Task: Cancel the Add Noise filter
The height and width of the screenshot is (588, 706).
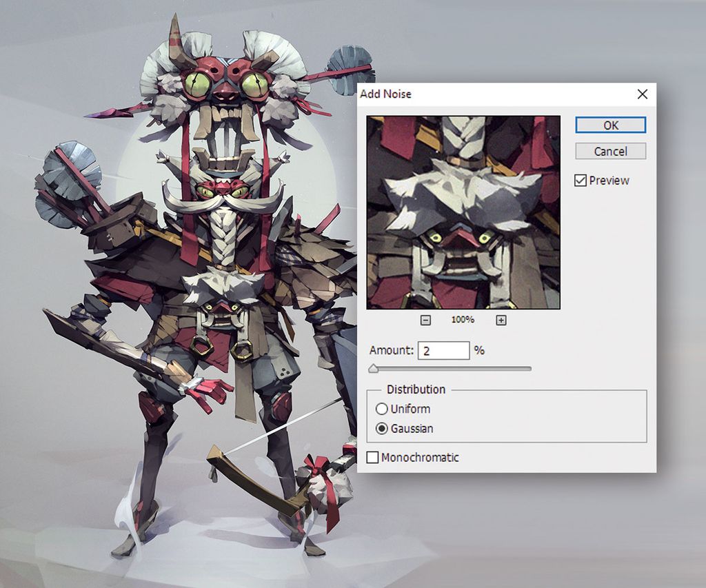Action: pos(609,151)
